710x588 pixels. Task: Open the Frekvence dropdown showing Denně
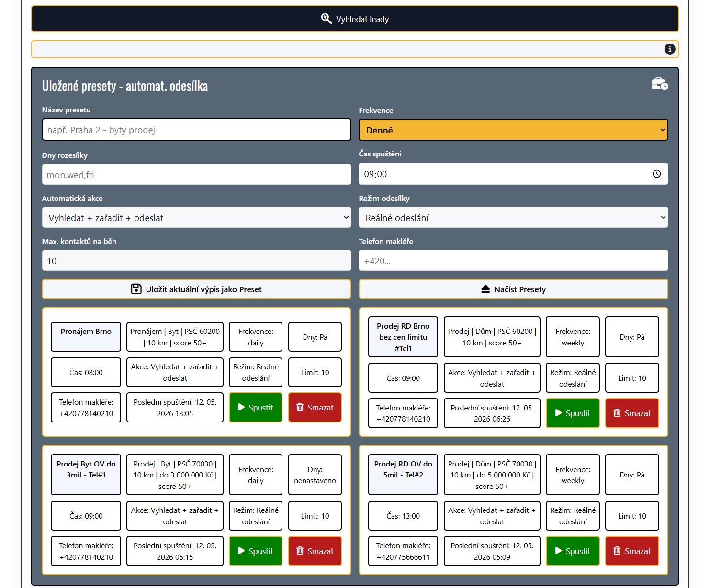click(513, 130)
